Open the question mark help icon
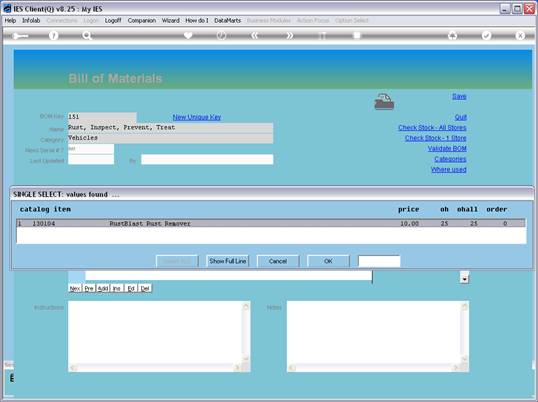Image resolution: width=538 pixels, height=402 pixels. tap(53, 35)
